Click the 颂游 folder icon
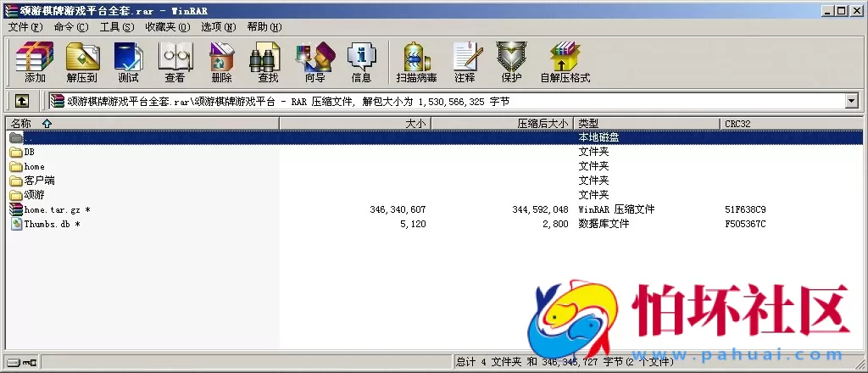 (x=16, y=195)
